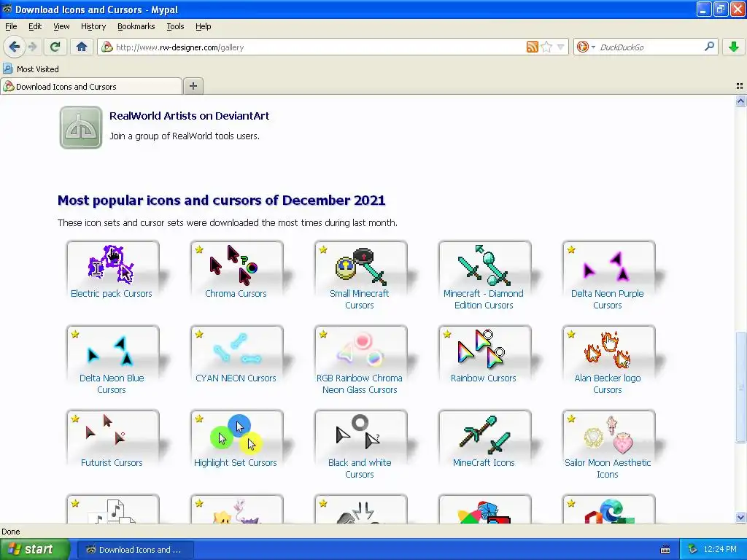This screenshot has width=747, height=560.
Task: Open Black and white Cursors link
Action: (x=360, y=469)
